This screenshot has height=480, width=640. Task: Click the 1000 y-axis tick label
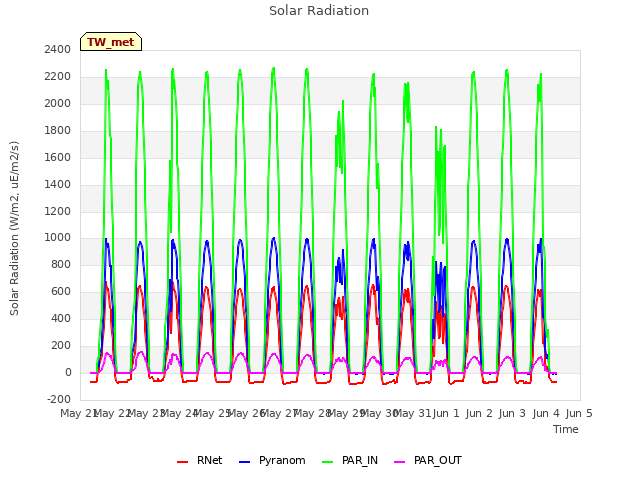(x=58, y=238)
